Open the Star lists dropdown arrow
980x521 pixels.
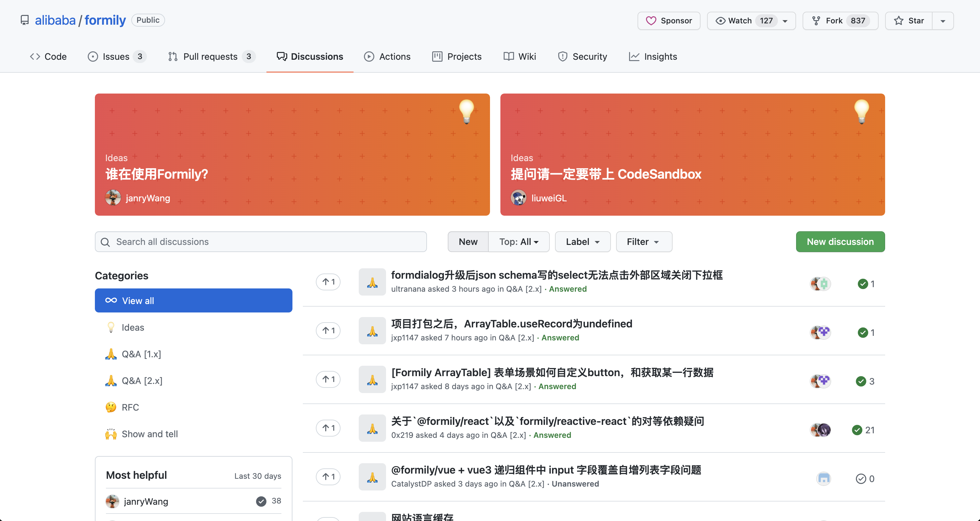pos(943,21)
